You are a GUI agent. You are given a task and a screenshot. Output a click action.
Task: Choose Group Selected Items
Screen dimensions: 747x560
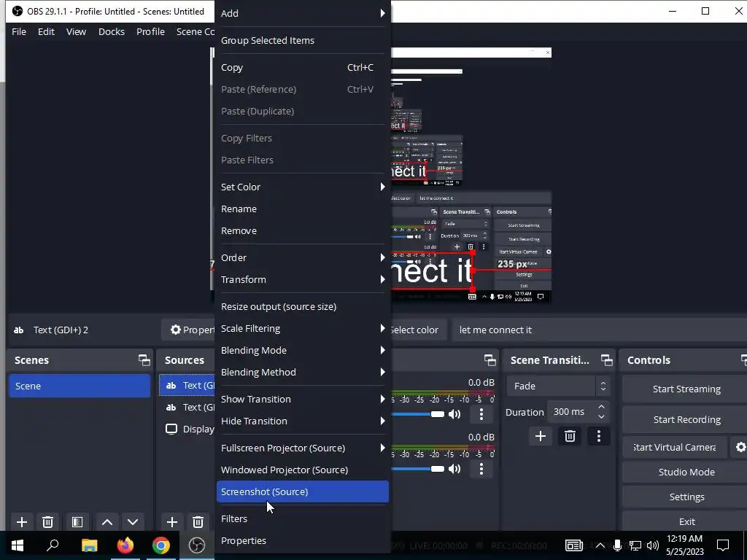[x=303, y=41]
